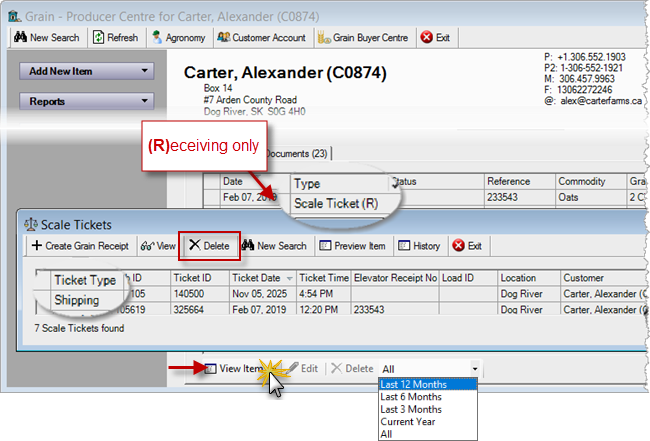Choose Current Year from dropdown list

click(428, 422)
